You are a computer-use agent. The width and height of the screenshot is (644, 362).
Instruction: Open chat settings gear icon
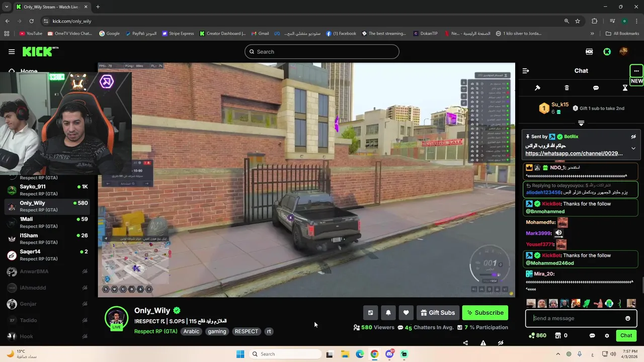[607, 335]
